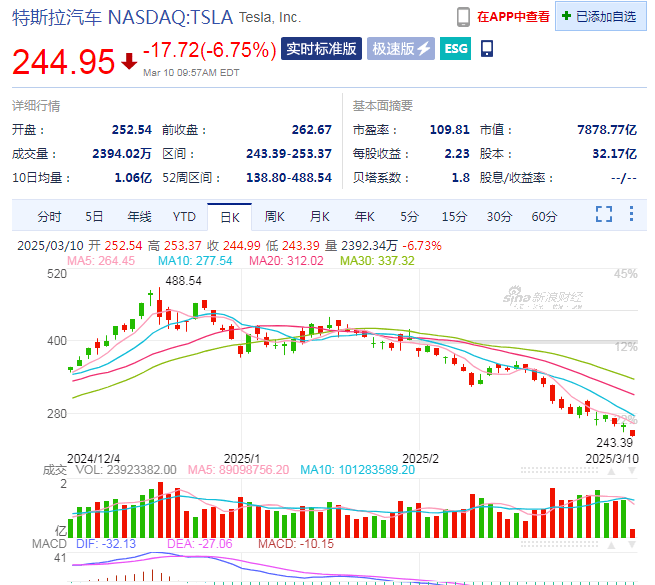Select the 日K candlestick tab
Screen dimensions: 655x585
[x=230, y=217]
